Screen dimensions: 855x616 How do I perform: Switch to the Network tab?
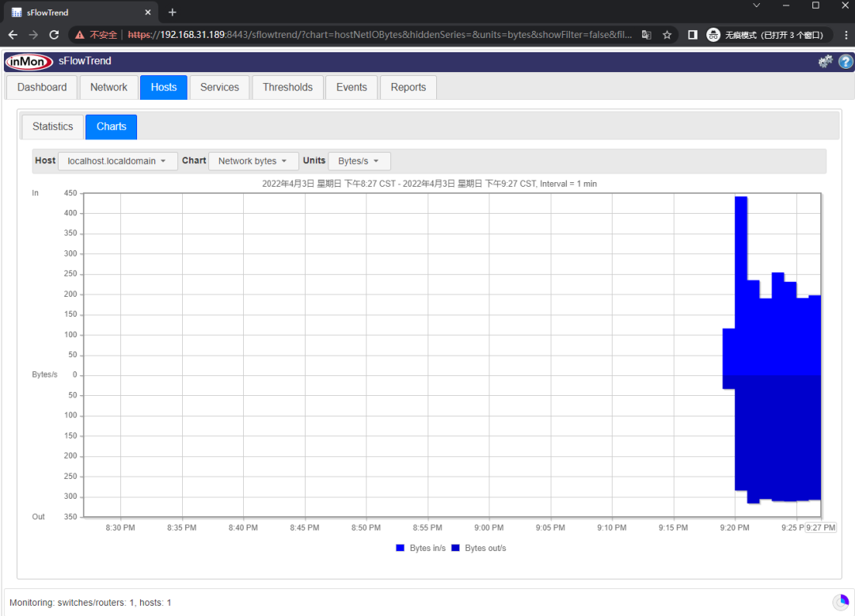(x=108, y=87)
